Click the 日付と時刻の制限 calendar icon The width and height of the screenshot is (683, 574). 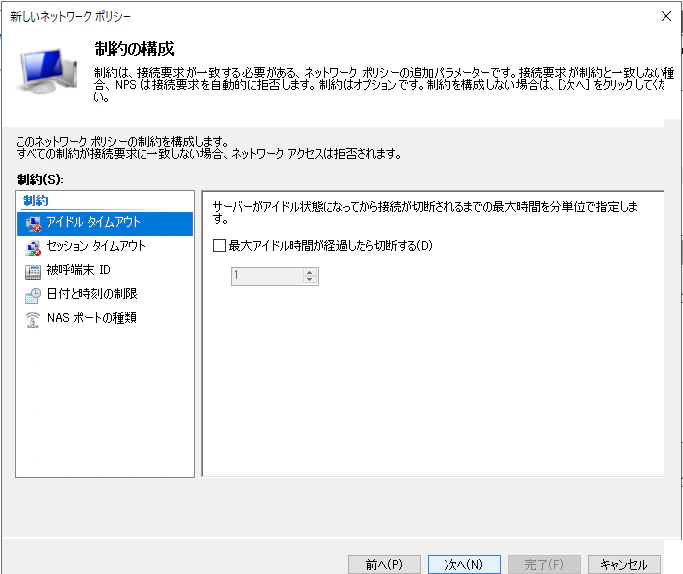[x=33, y=295]
